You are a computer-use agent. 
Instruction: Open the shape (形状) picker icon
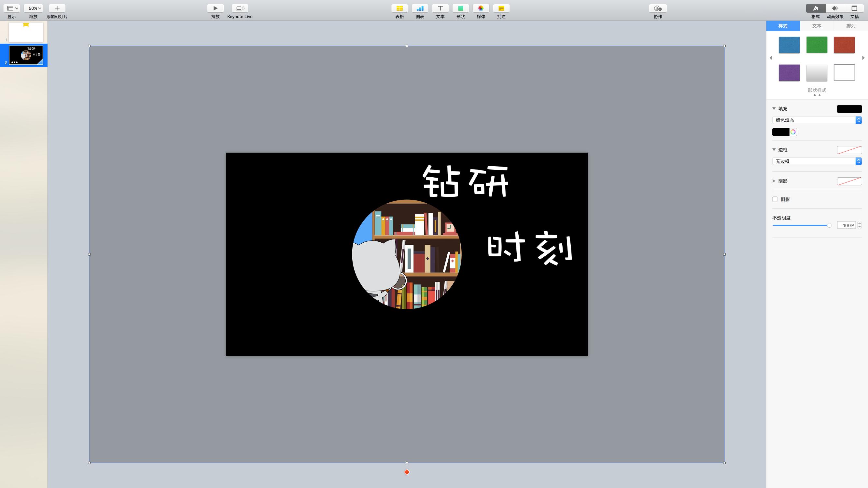(460, 8)
